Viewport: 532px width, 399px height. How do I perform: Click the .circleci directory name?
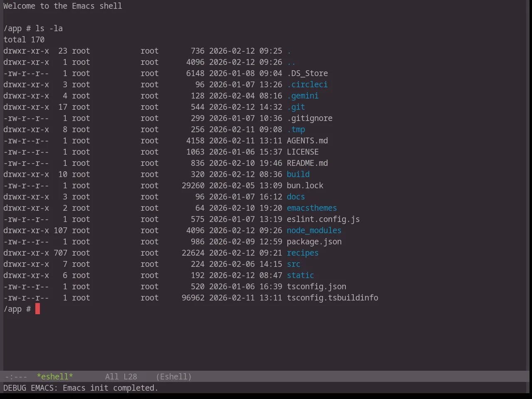coord(307,84)
